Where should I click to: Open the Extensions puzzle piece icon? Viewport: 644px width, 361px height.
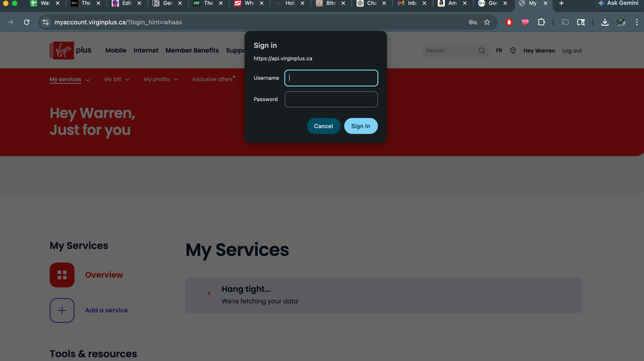click(x=542, y=22)
